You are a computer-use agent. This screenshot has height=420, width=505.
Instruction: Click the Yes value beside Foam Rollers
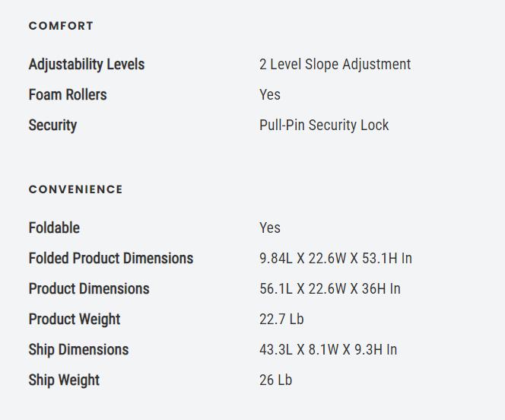270,95
